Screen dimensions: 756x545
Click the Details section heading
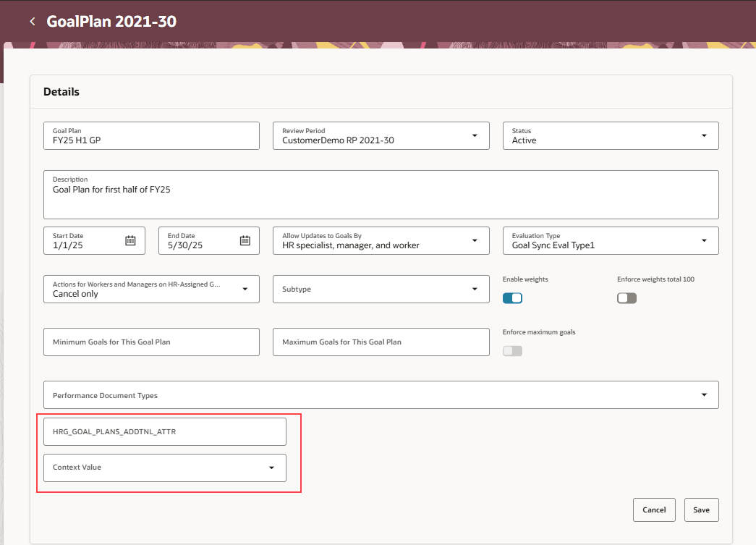point(61,92)
